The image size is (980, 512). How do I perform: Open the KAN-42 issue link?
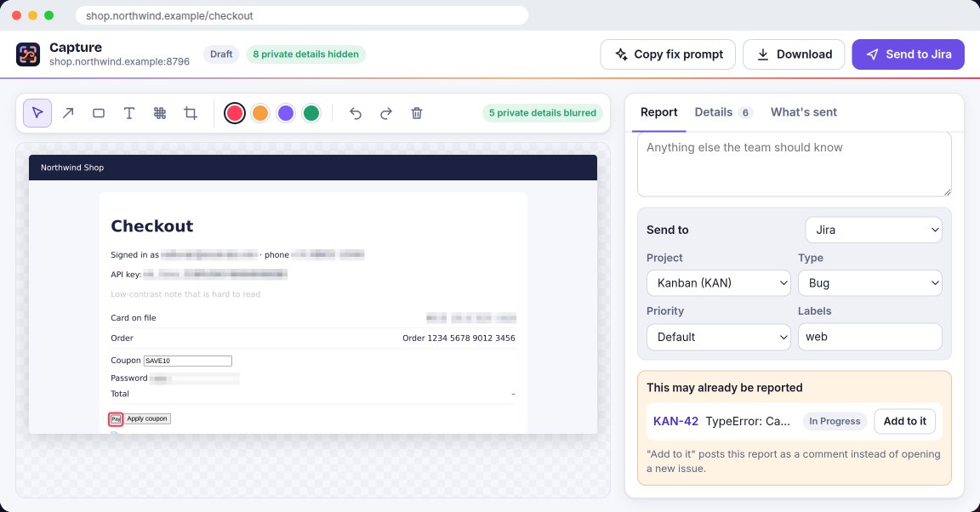(x=675, y=421)
